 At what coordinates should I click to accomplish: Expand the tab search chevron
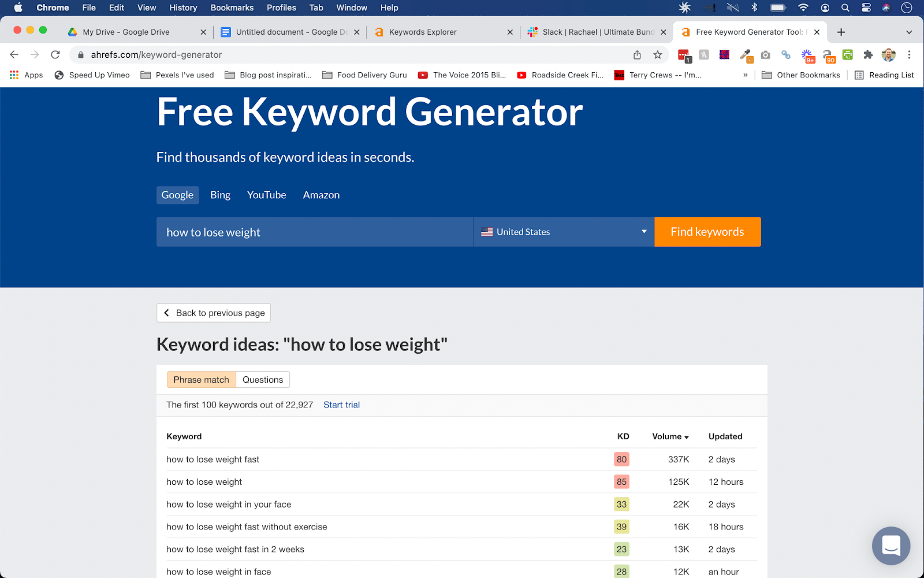909,32
